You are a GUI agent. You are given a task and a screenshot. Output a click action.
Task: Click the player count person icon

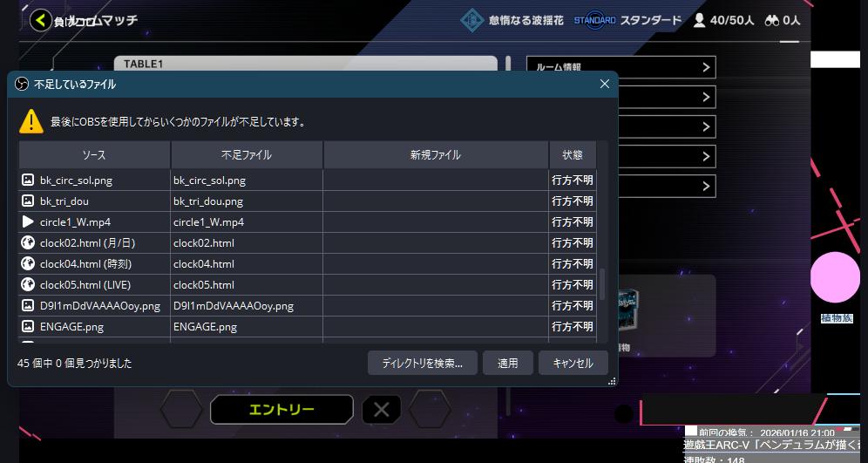[699, 20]
